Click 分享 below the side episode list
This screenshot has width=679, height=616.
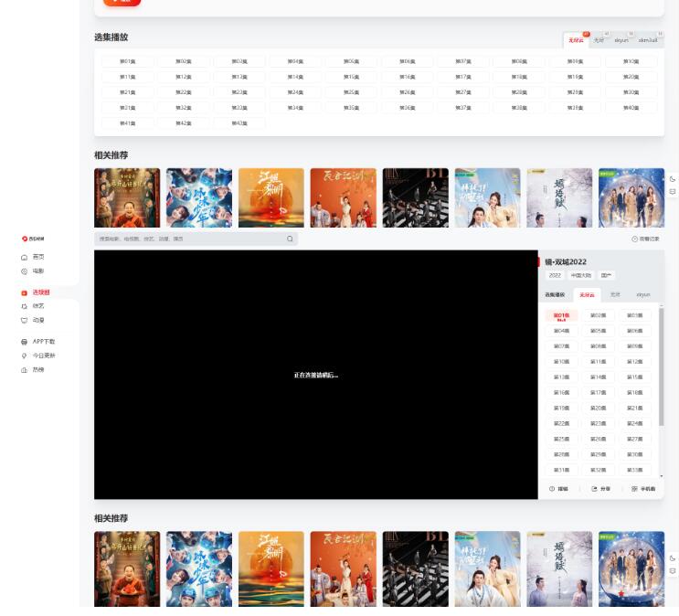(x=605, y=489)
